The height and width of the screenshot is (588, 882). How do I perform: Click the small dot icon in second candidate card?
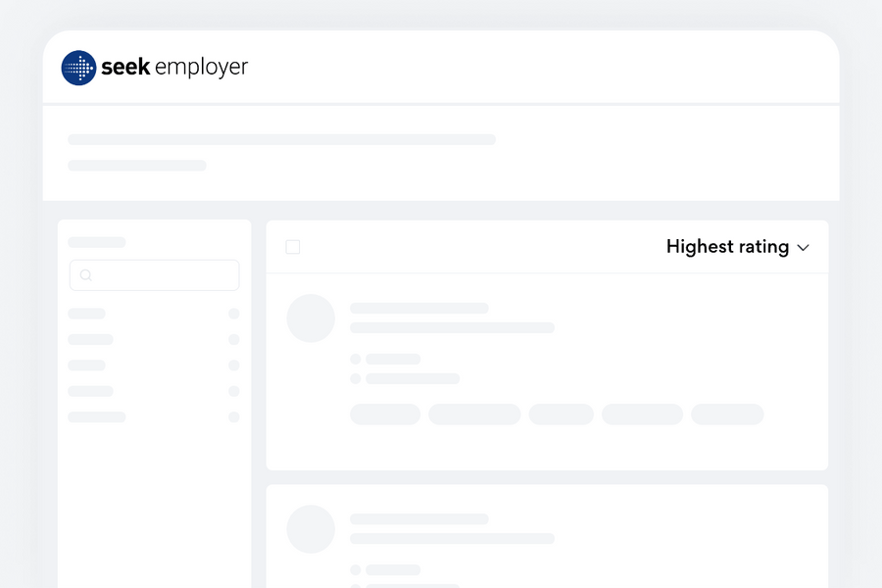[x=356, y=569]
